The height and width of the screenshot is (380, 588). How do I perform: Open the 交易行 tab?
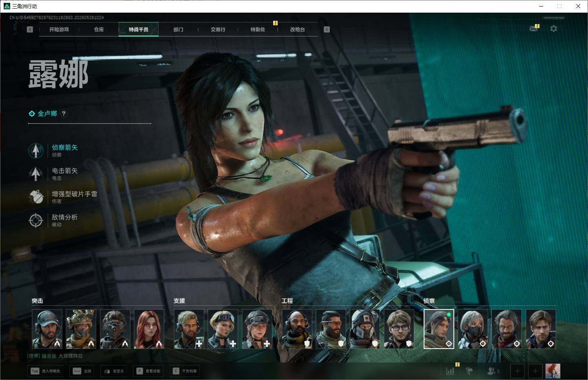[x=218, y=29]
